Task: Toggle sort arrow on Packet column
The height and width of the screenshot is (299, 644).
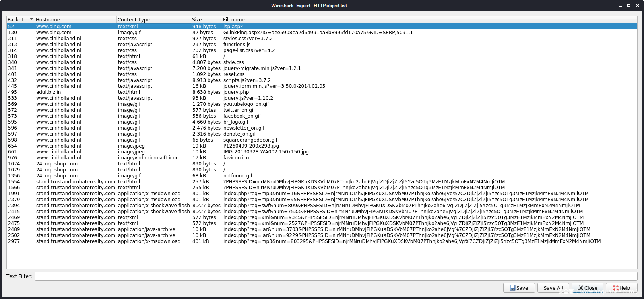Action: tap(31, 19)
